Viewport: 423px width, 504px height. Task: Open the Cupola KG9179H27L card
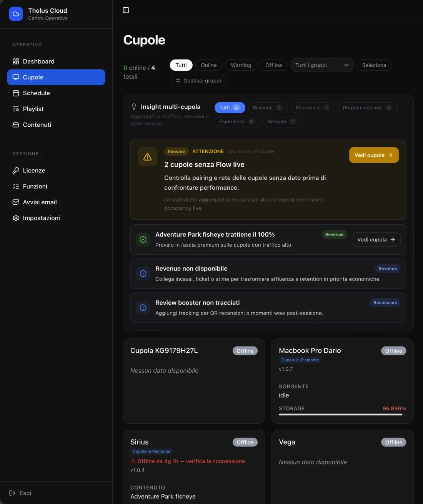[194, 381]
